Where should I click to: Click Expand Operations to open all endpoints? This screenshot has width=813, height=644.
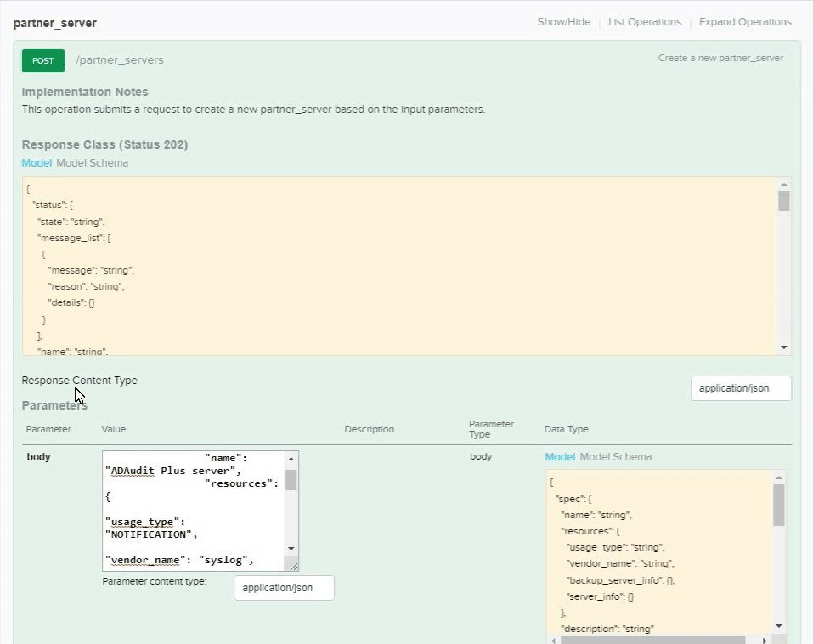point(745,21)
